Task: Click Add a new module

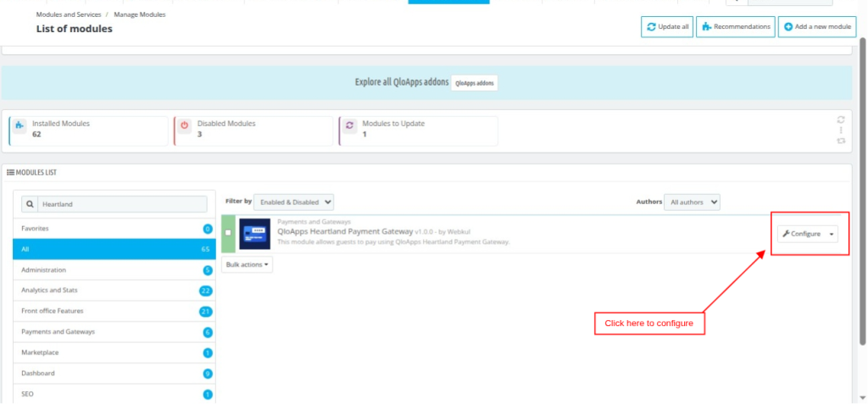Action: [x=817, y=26]
